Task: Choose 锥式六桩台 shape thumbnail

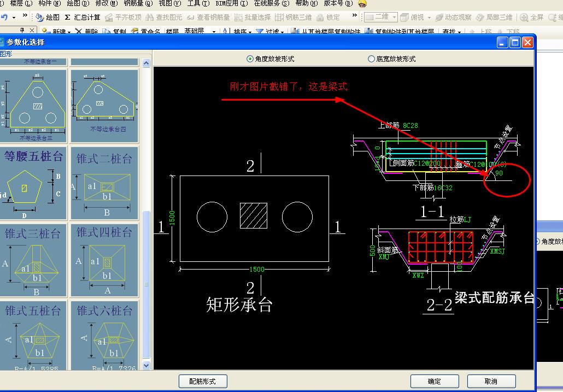Action: click(x=104, y=336)
